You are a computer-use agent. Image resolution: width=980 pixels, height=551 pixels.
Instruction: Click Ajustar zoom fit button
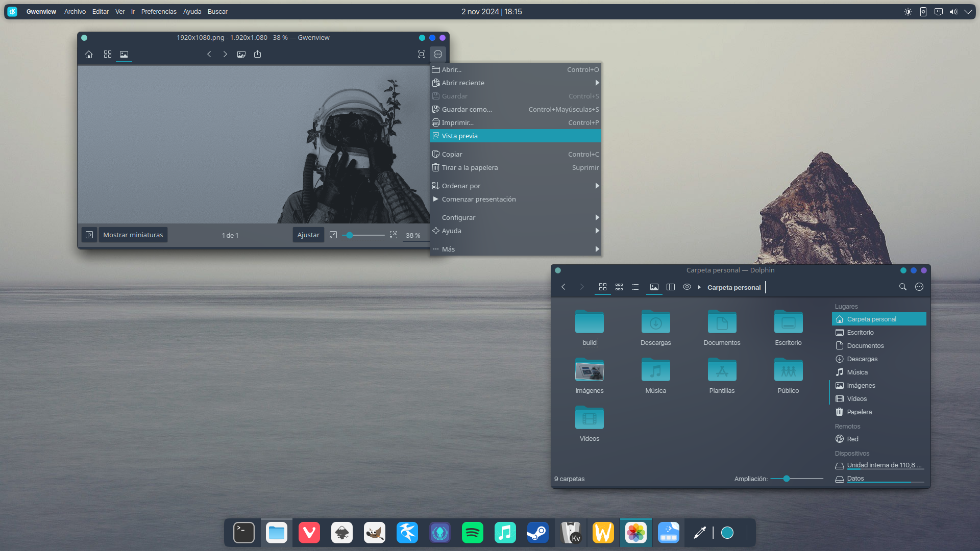pos(308,235)
